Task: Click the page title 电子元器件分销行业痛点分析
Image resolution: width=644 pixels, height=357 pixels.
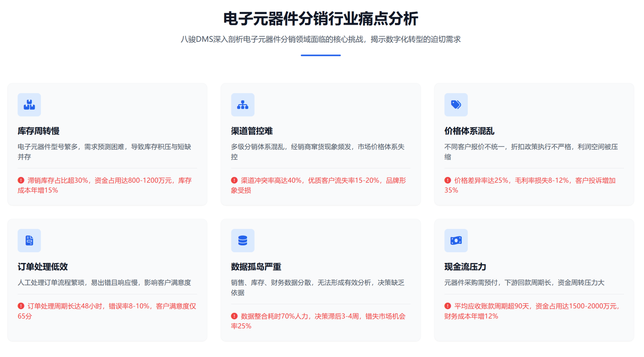Action: pyautogui.click(x=320, y=19)
